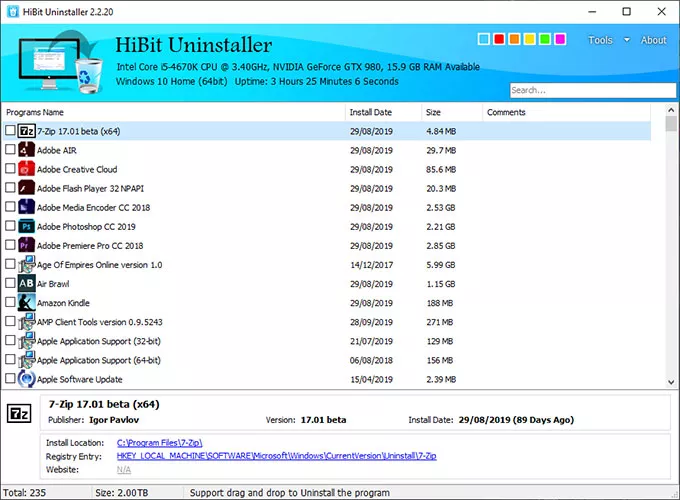Check the 7-Zip 17.01 beta checkbox
This screenshot has height=500, width=680.
(10, 131)
